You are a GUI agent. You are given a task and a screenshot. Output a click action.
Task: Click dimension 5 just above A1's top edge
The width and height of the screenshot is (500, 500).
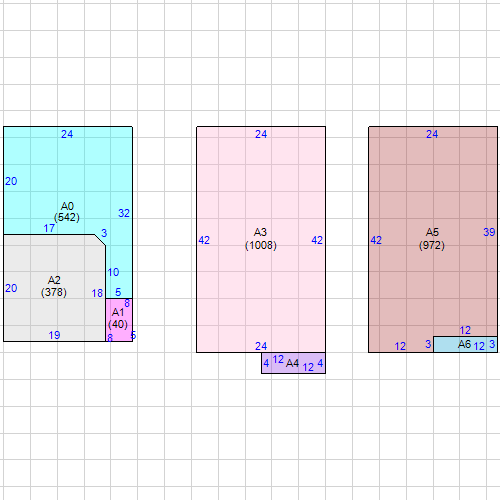tap(118, 292)
